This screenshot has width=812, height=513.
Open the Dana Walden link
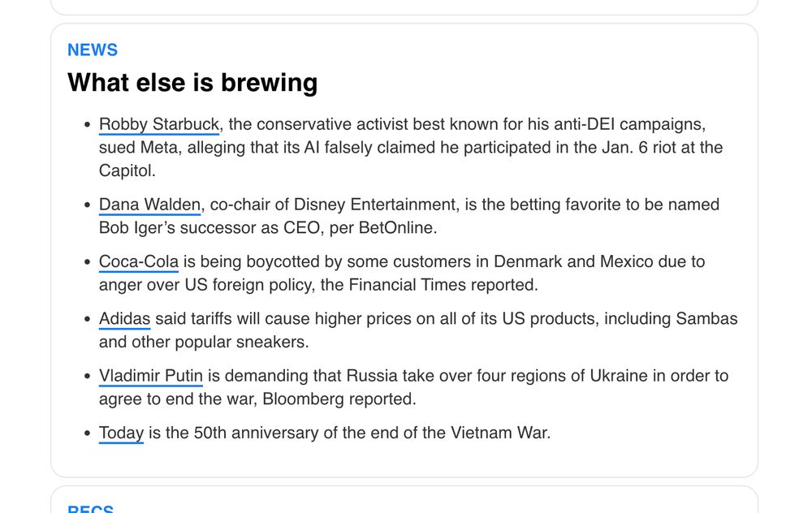[149, 205]
